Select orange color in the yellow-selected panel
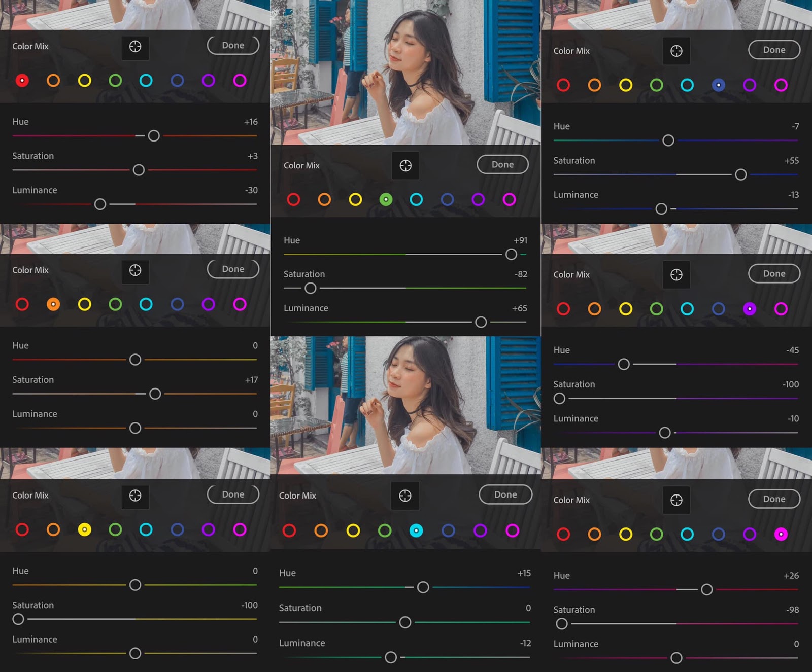This screenshot has width=812, height=672. (x=53, y=529)
